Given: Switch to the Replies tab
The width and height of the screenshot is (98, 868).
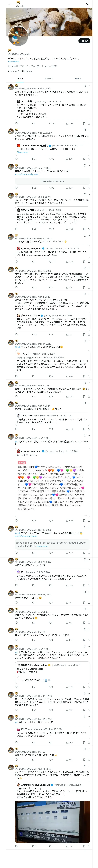Looking at the screenshot, I should (x=49, y=79).
